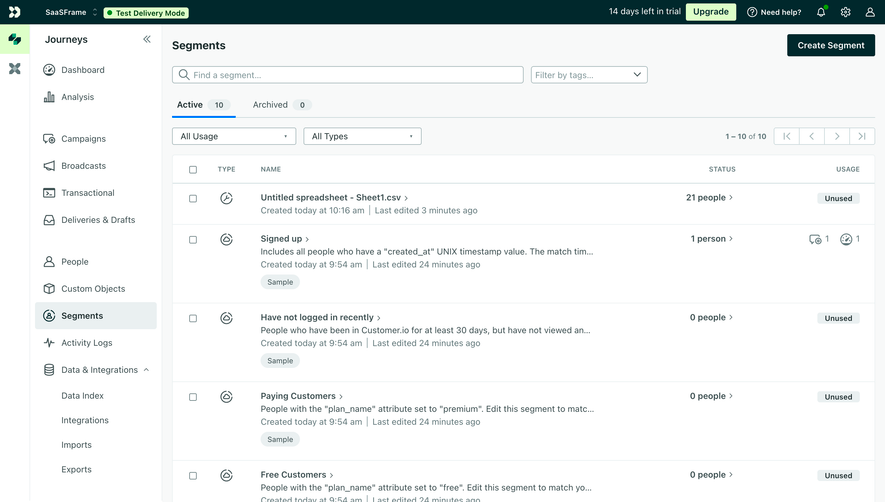The height and width of the screenshot is (502, 885).
Task: Click the Create Segment button
Action: click(x=831, y=45)
